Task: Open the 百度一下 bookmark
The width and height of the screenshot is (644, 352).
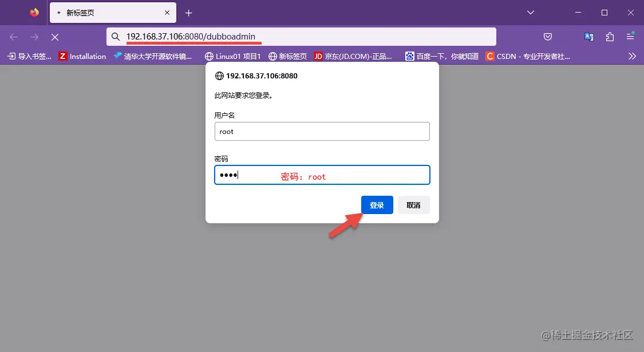Action: [442, 56]
